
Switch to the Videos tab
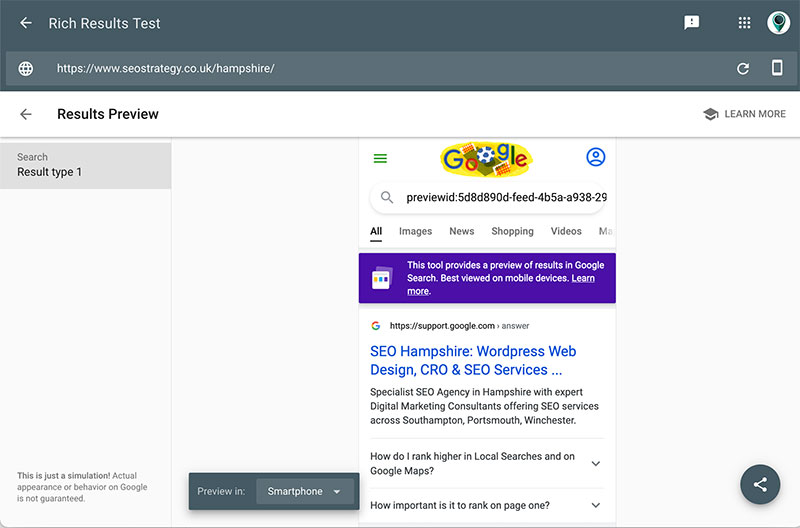point(566,231)
